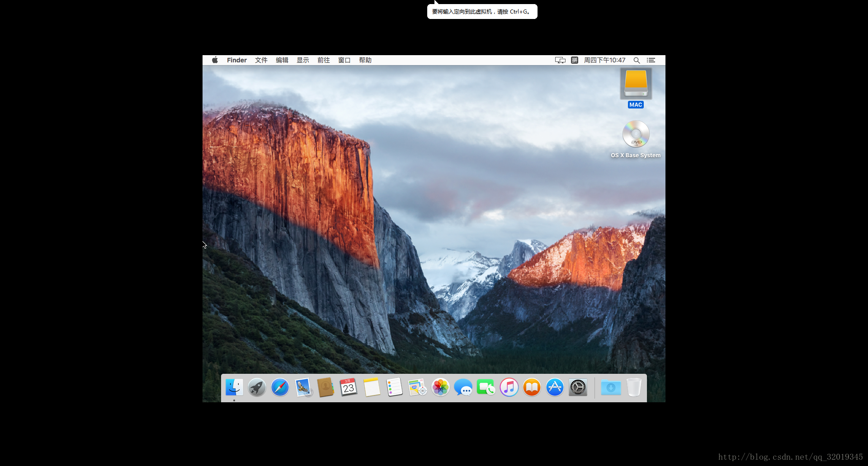
Task: Open the Finder menu
Action: click(237, 60)
